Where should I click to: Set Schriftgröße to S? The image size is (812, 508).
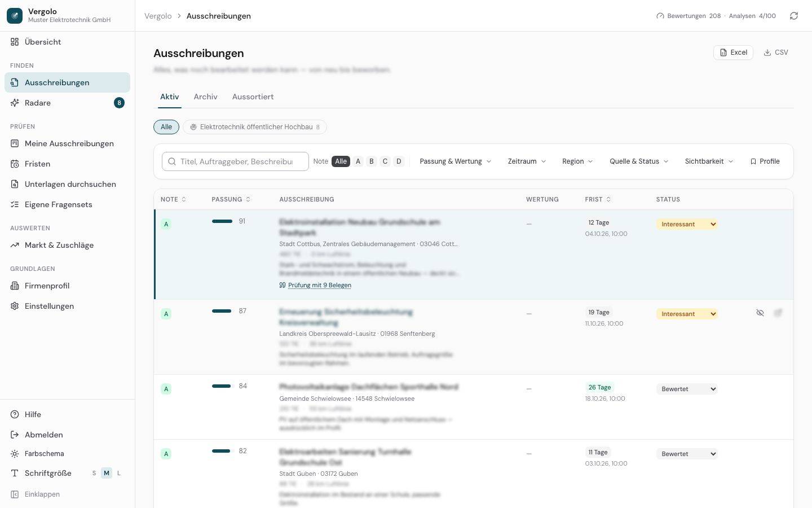(94, 473)
